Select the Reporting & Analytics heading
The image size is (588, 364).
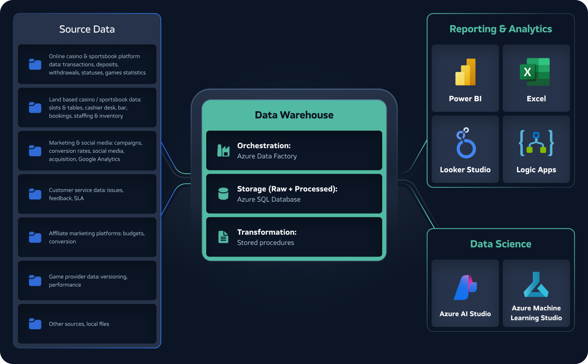click(501, 29)
